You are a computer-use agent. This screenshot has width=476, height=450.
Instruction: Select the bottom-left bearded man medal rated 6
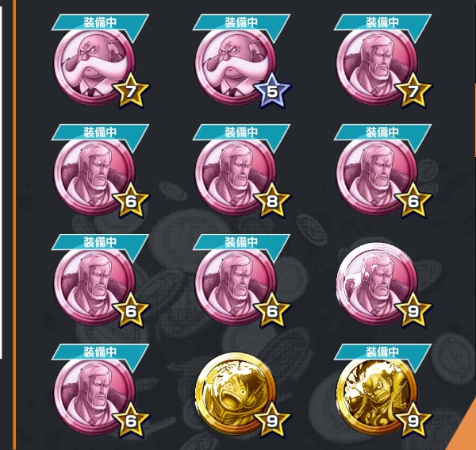[x=94, y=396]
